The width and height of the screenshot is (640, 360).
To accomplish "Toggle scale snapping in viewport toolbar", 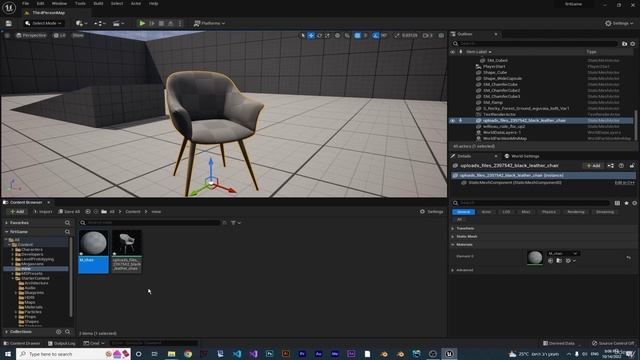I will click(397, 36).
